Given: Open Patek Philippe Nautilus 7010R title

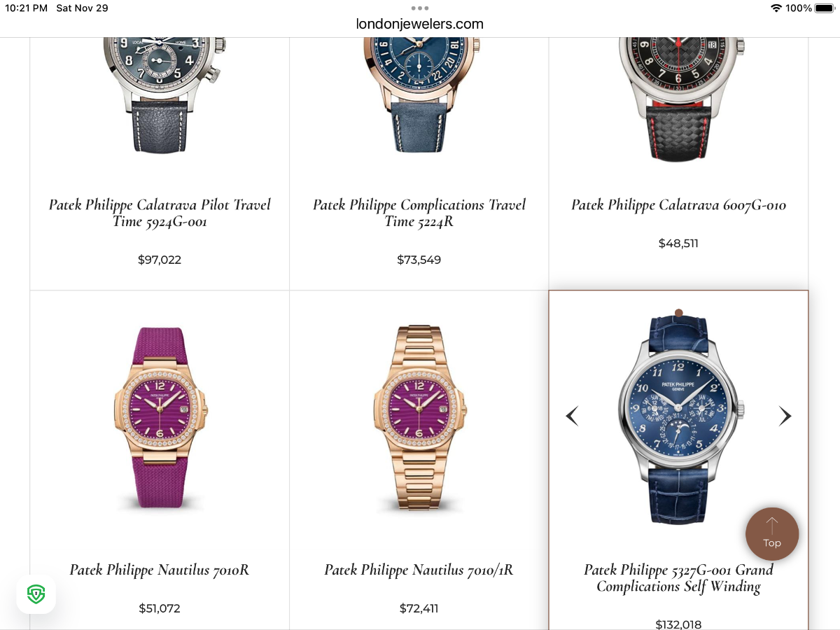Looking at the screenshot, I should click(x=160, y=570).
